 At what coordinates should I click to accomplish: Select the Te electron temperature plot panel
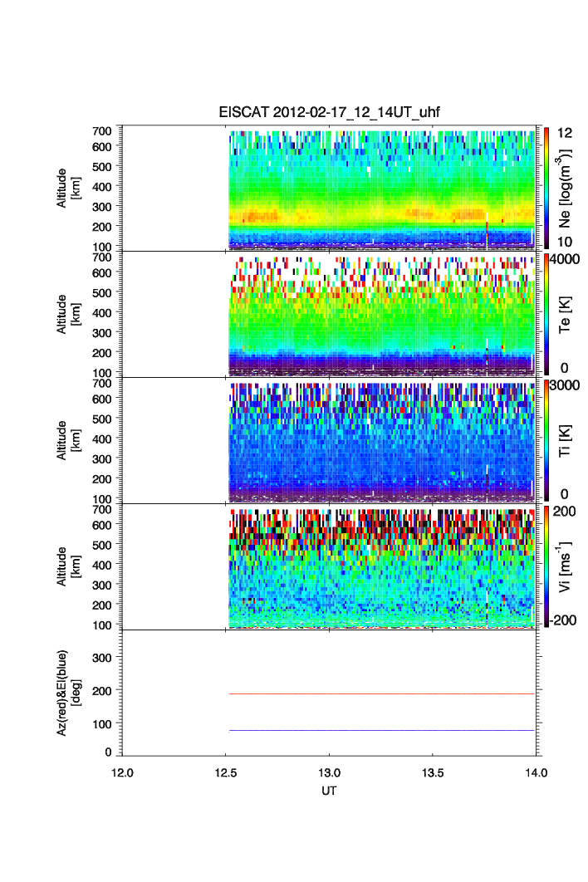click(382, 316)
